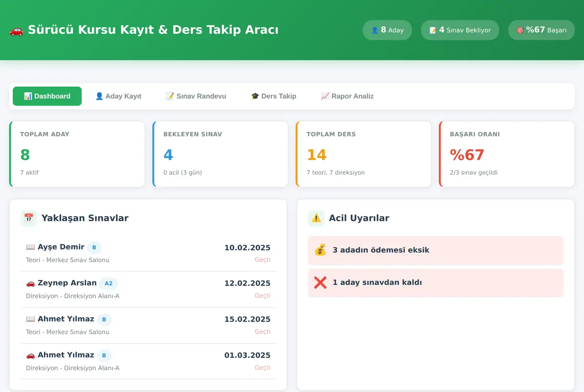Switch to the Aday Kayıt tab
This screenshot has height=392, width=584.
click(118, 96)
